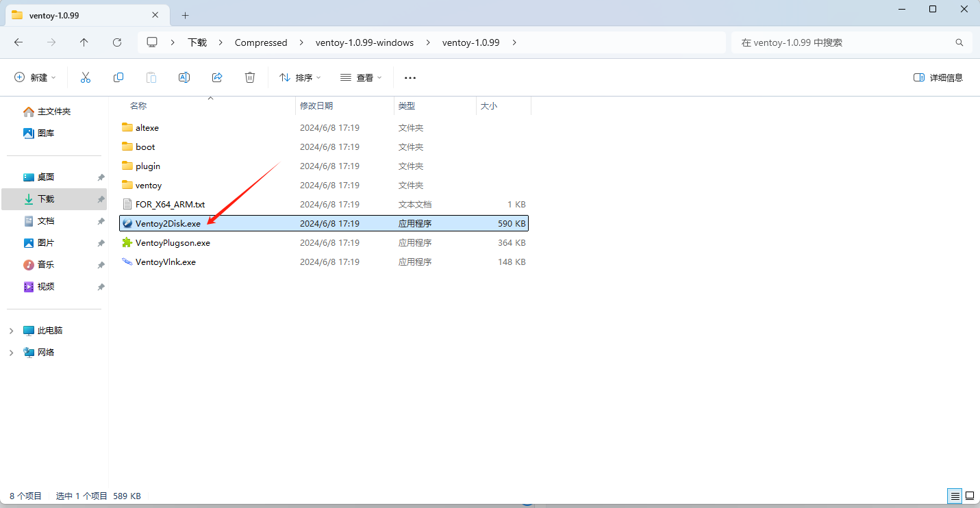Go back with the left arrow
Viewport: 980px width, 508px height.
pyautogui.click(x=18, y=42)
